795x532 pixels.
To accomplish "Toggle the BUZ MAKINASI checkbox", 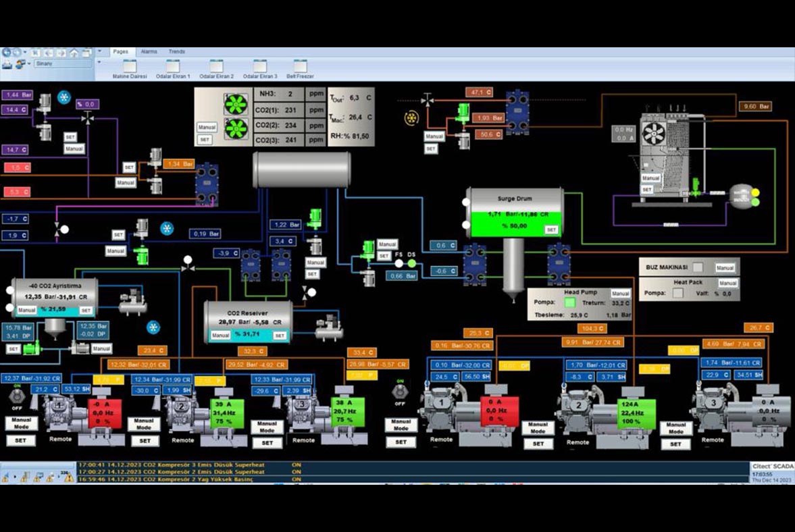I will tap(698, 267).
